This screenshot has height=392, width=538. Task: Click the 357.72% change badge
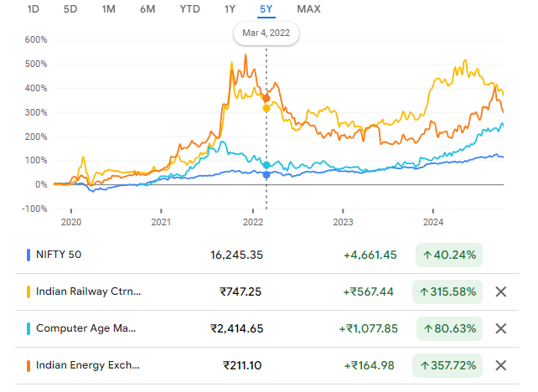tap(447, 365)
